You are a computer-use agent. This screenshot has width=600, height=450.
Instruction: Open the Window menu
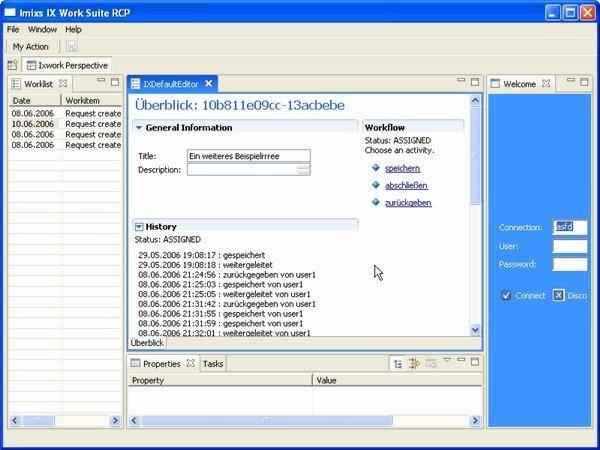(x=42, y=29)
